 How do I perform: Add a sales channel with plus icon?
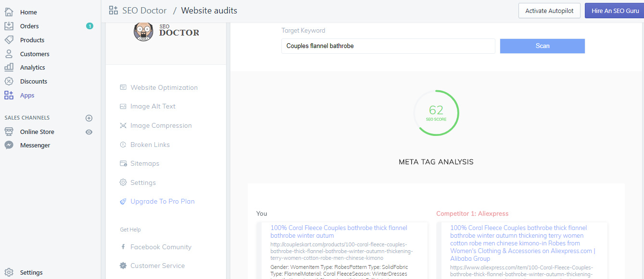tap(89, 118)
